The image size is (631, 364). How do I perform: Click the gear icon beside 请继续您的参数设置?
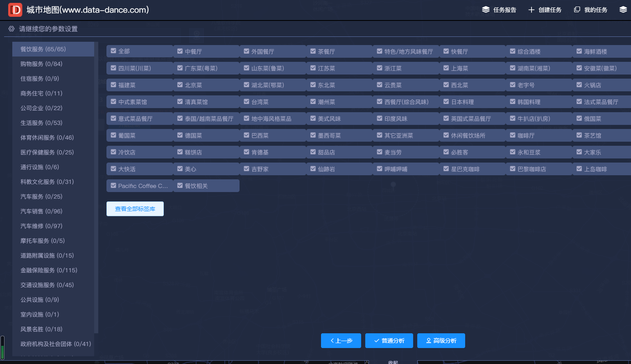click(11, 29)
